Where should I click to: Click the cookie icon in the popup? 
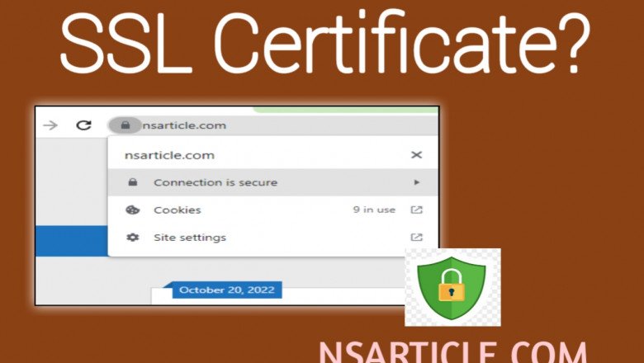click(132, 210)
